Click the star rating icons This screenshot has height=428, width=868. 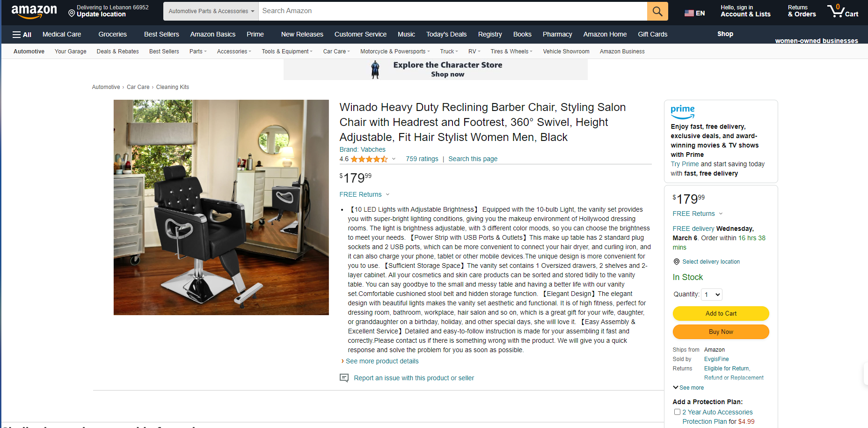coord(369,159)
